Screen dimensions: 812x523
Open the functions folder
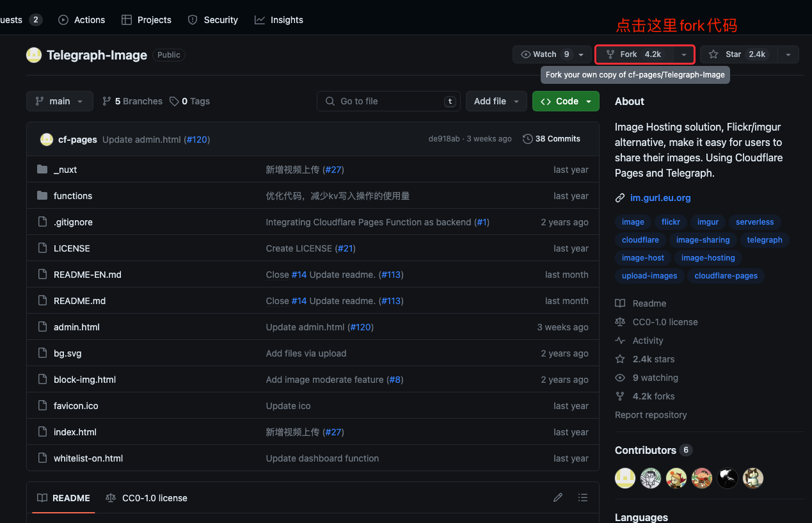click(73, 196)
